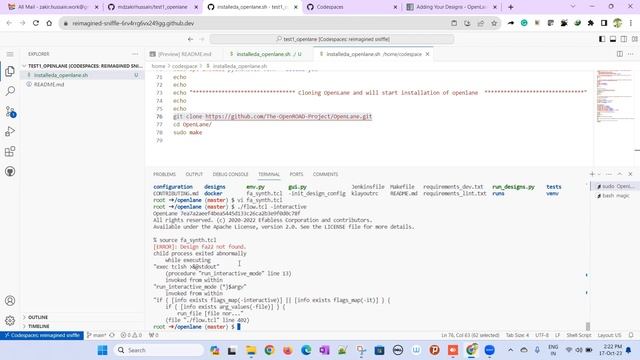Open a new browser tab
Image resolution: width=640 pixels, height=360 pixels.
(x=511, y=7)
